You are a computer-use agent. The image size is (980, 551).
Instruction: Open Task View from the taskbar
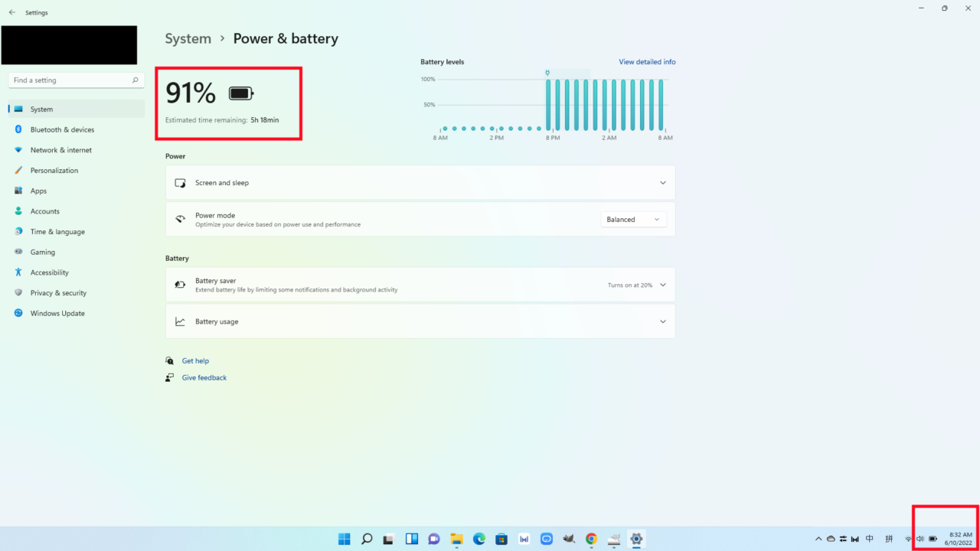pos(389,539)
